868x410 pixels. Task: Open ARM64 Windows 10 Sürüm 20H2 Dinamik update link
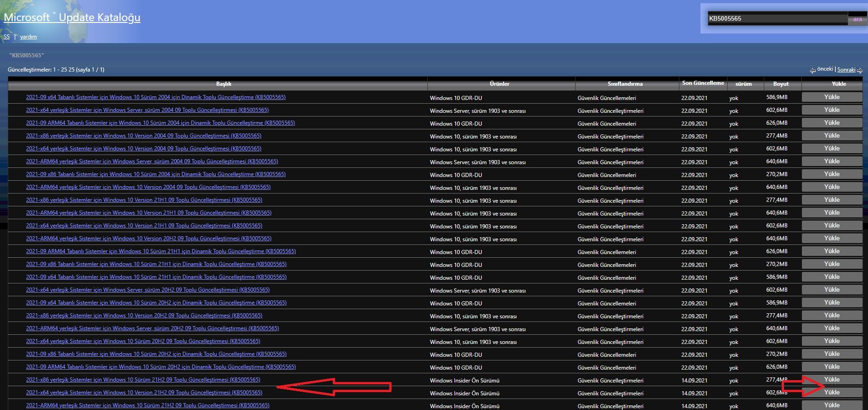point(161,367)
